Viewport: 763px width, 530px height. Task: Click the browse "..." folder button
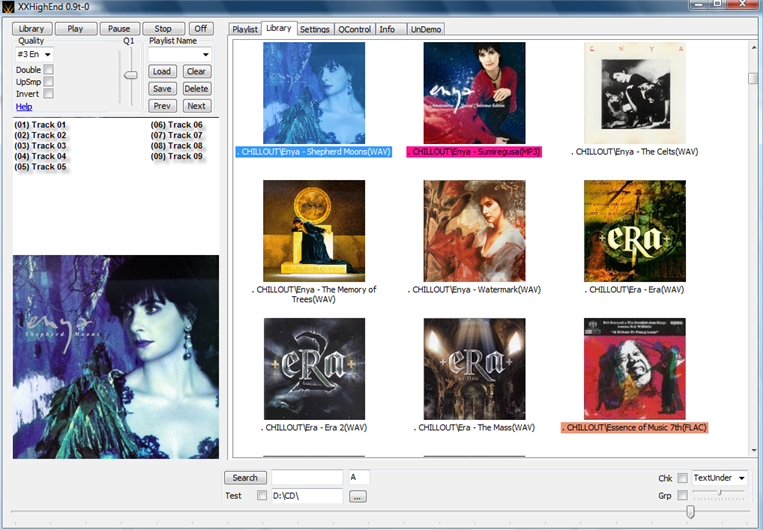358,496
